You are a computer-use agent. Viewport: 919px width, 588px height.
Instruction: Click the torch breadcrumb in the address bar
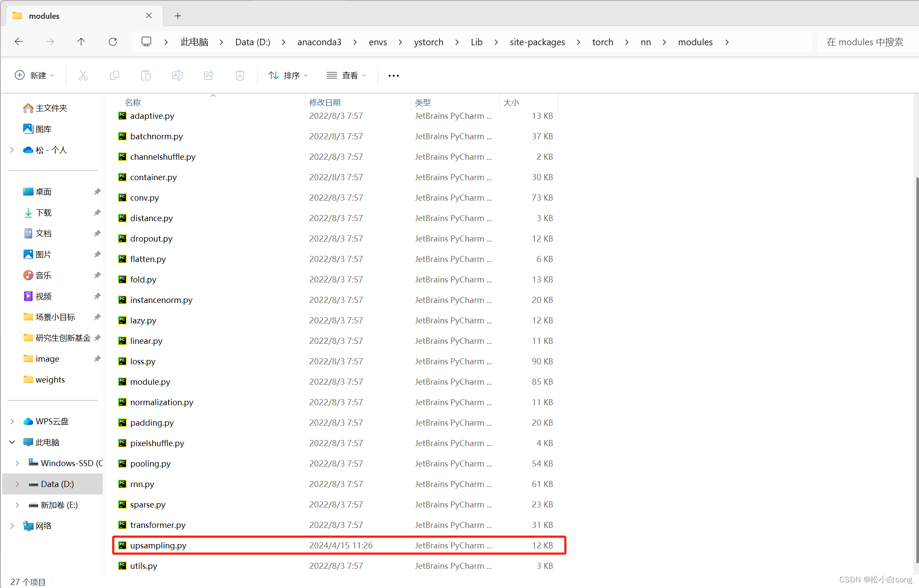[602, 42]
